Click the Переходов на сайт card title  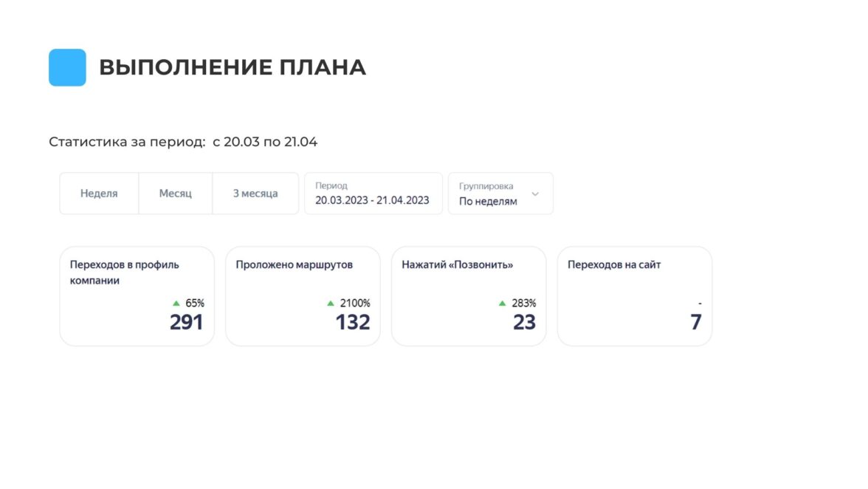(x=614, y=264)
